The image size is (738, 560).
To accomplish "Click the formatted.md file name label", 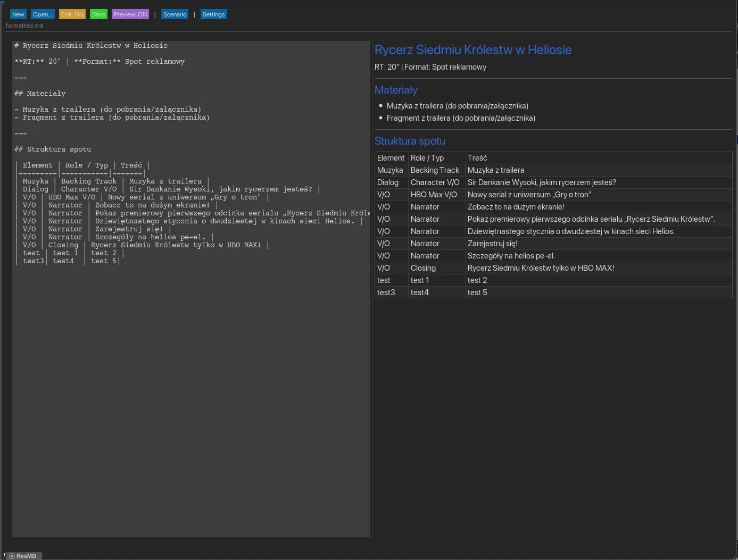I will coord(24,26).
